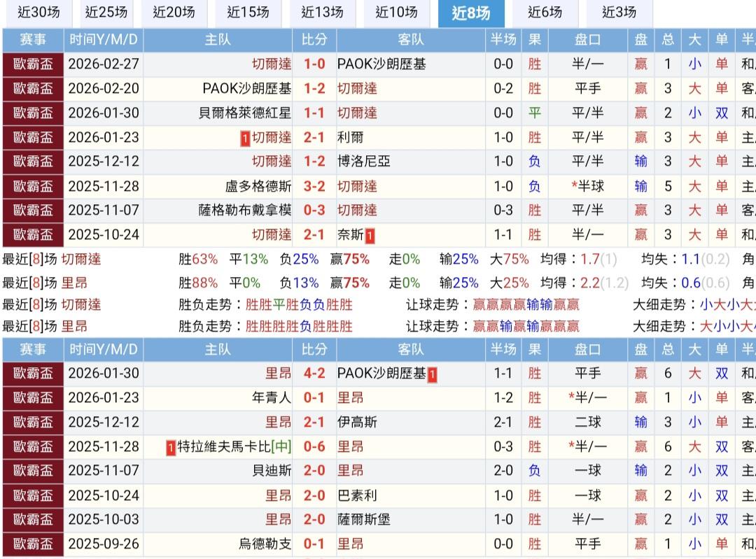Click the 半场 header in the first table
The image size is (756, 559).
coord(503,39)
